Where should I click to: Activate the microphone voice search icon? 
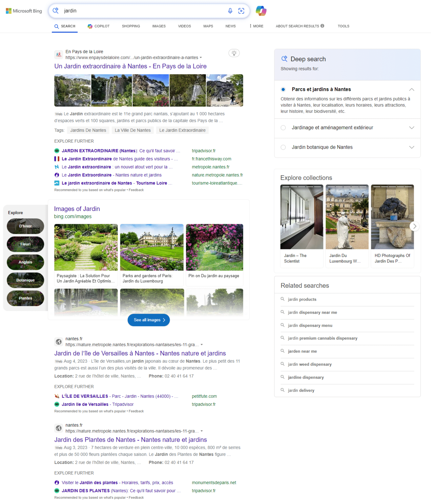tap(230, 11)
